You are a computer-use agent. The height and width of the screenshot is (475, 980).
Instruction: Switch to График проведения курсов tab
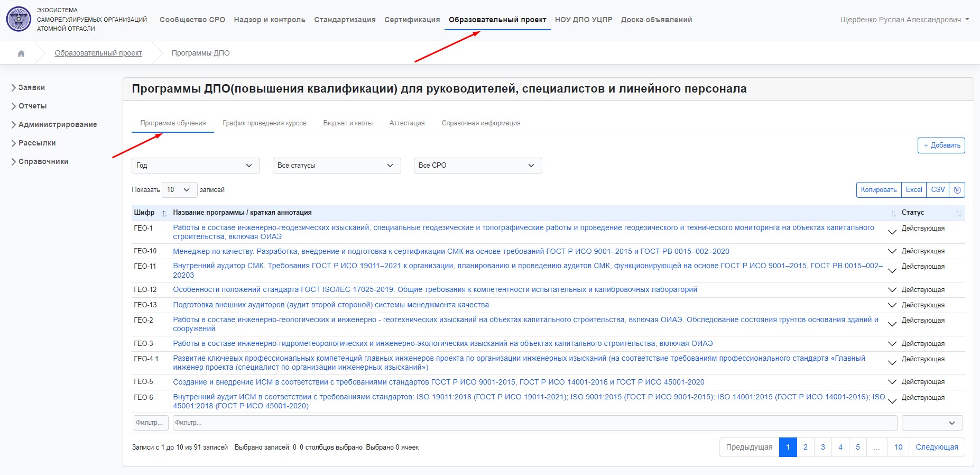point(264,123)
